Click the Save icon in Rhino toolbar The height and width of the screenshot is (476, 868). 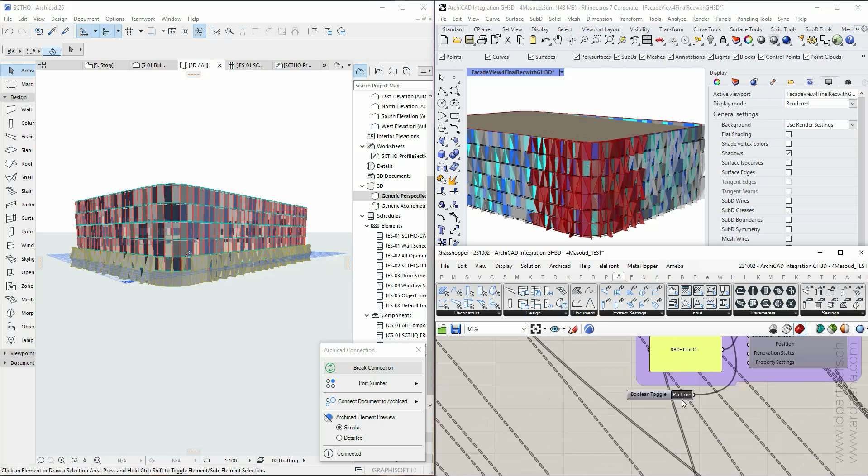470,40
